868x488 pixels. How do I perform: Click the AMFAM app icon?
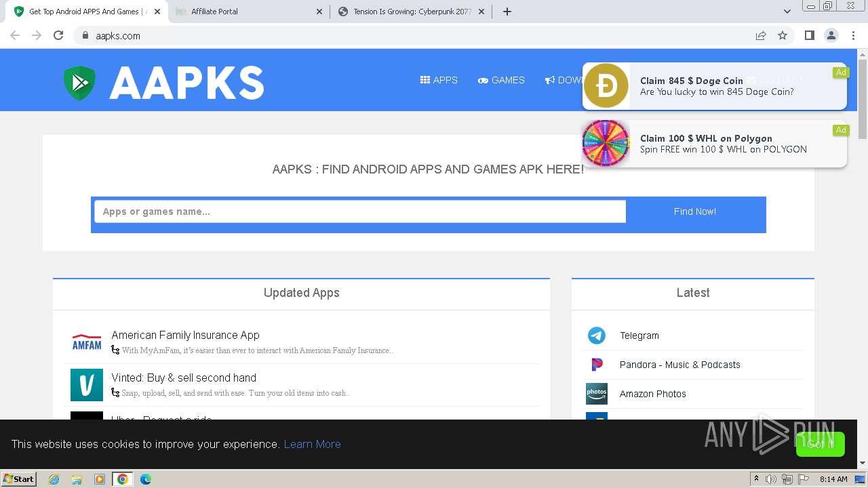(87, 342)
